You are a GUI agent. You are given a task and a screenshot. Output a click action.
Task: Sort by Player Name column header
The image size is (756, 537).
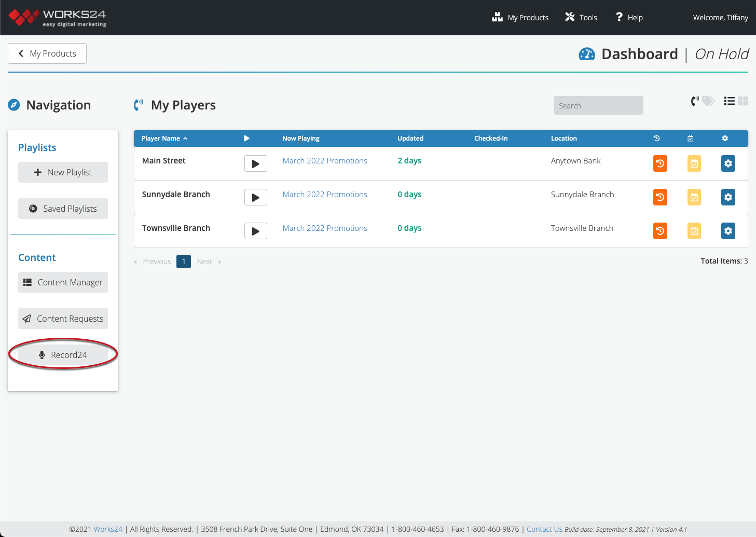click(164, 139)
